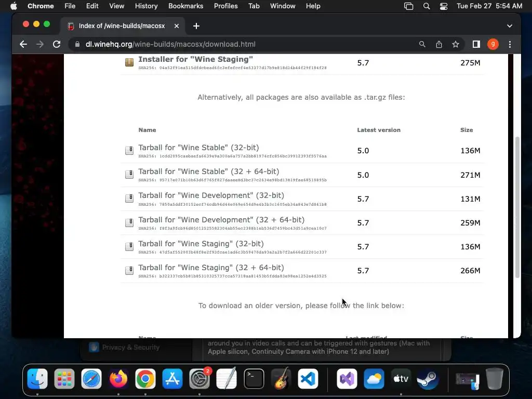Viewport: 532px width, 399px height.
Task: Click the share page icon
Action: pos(438,44)
